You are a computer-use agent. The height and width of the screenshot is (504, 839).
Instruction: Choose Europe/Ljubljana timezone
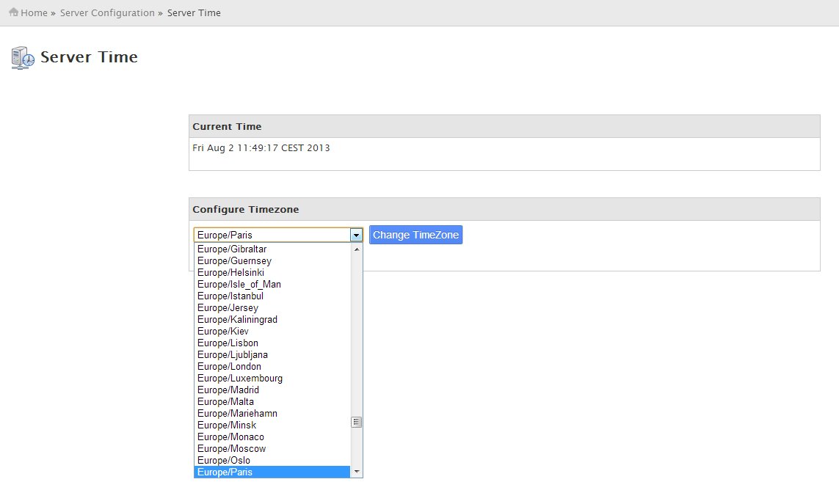tap(272, 355)
